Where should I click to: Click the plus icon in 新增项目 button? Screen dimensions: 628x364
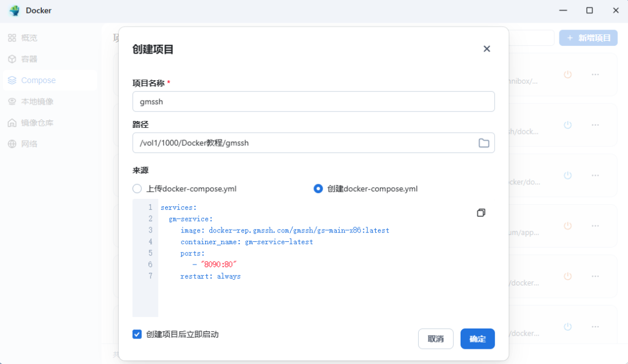570,38
